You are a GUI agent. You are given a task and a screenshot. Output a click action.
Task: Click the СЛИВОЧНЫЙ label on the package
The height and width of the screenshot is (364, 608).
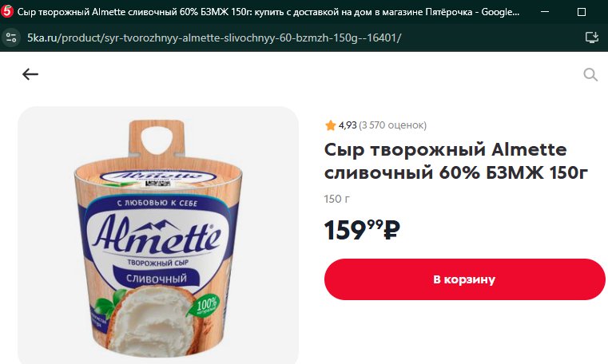(x=157, y=279)
